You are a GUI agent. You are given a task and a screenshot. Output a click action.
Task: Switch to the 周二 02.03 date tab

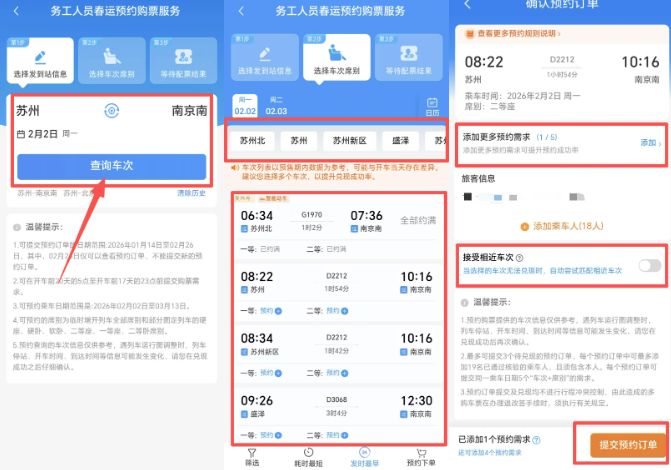(275, 105)
